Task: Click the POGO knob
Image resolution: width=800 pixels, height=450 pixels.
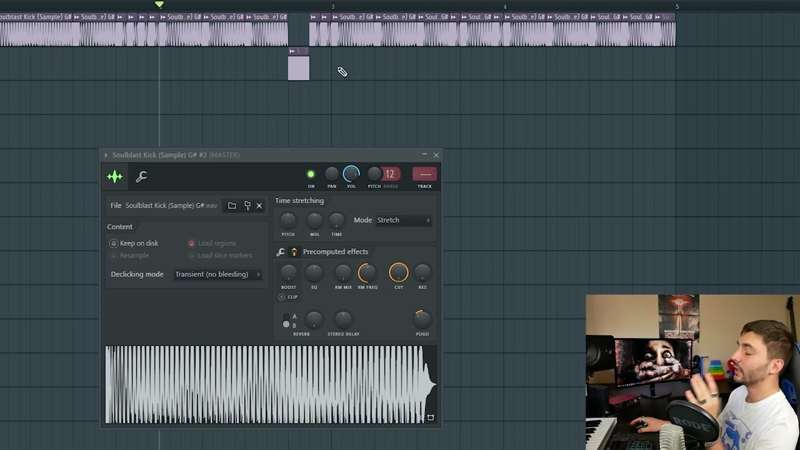Action: 422,319
